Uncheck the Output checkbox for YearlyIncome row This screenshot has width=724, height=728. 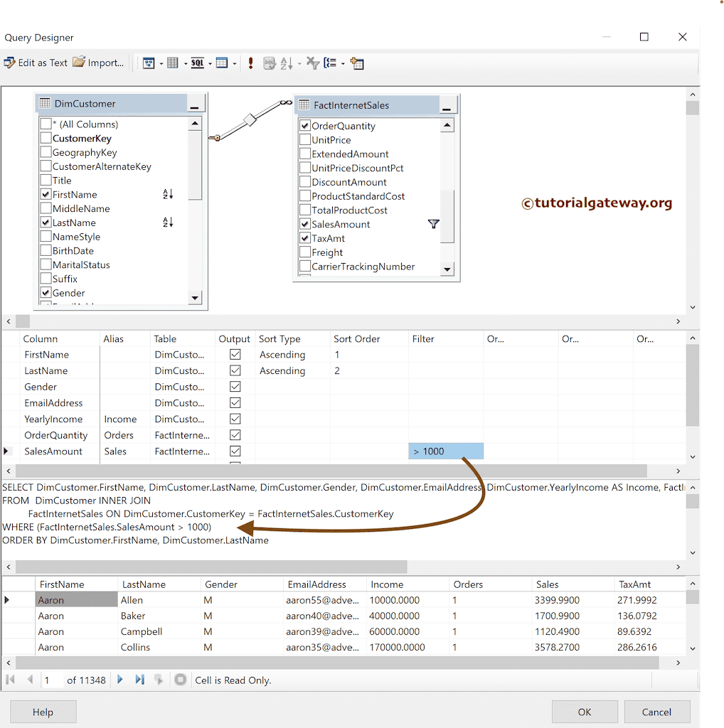[234, 419]
